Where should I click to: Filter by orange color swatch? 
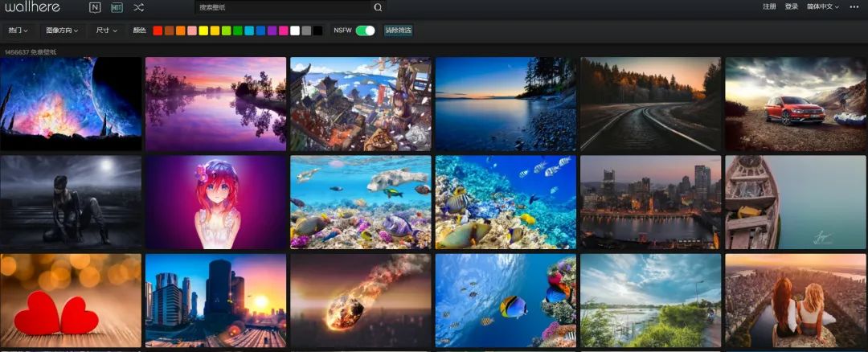[181, 31]
